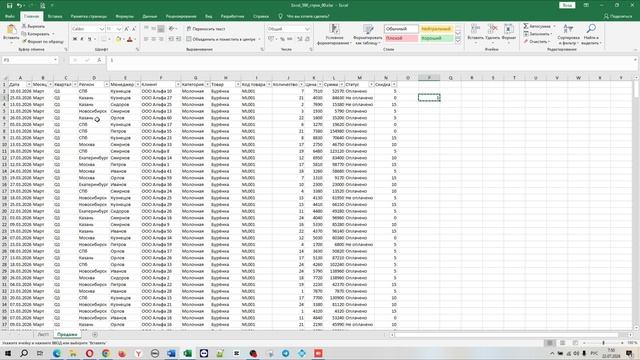Open the Clear (Очистить) dropdown

coord(537,42)
